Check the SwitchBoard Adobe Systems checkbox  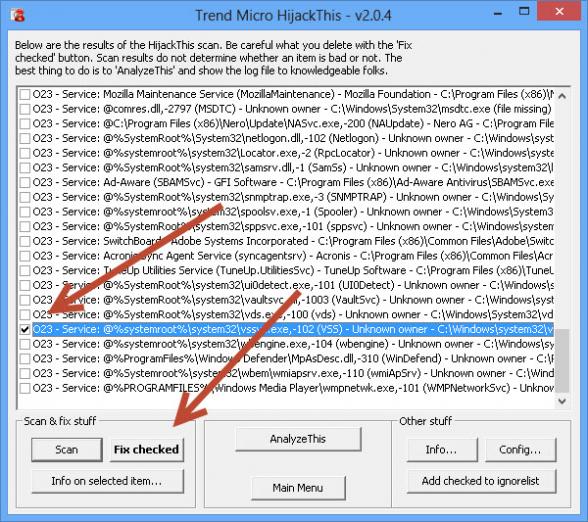[25, 241]
